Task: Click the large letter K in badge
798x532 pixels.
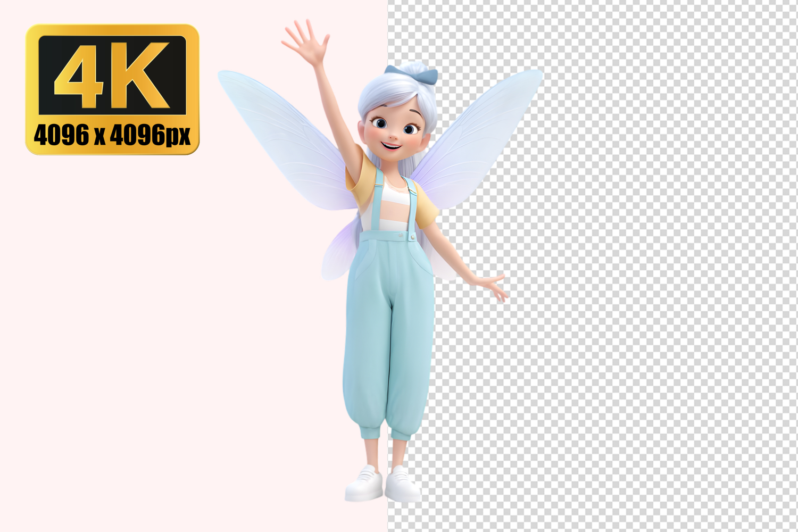Action: coord(141,76)
